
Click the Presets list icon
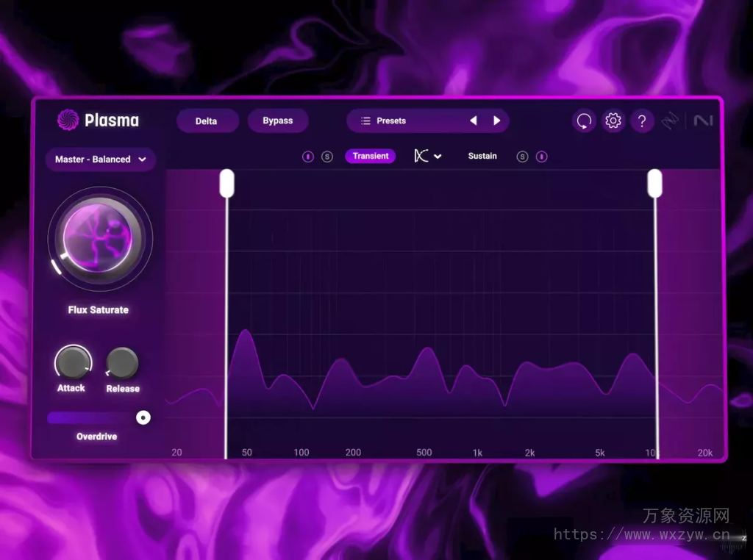[x=365, y=121]
